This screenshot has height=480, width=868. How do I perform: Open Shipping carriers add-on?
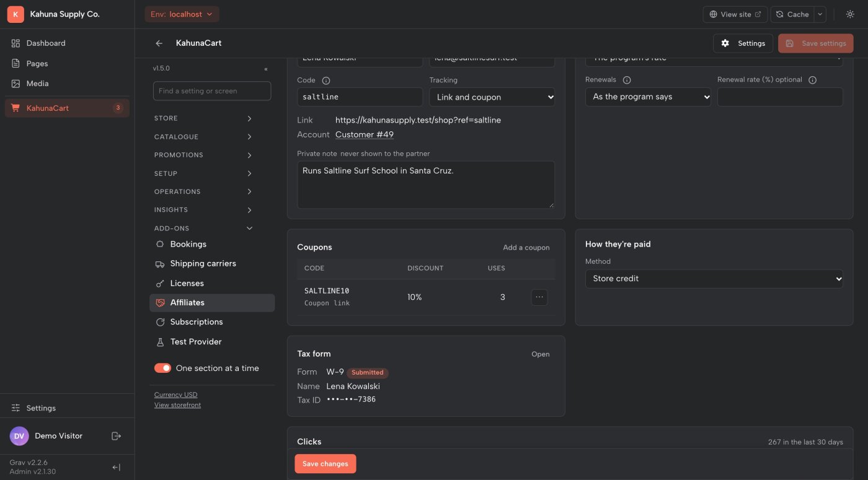(212, 264)
